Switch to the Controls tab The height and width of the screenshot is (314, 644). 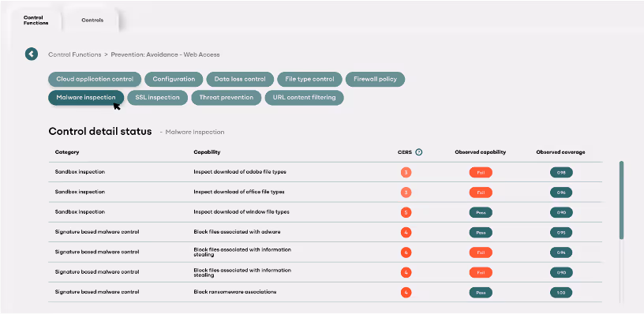point(92,20)
